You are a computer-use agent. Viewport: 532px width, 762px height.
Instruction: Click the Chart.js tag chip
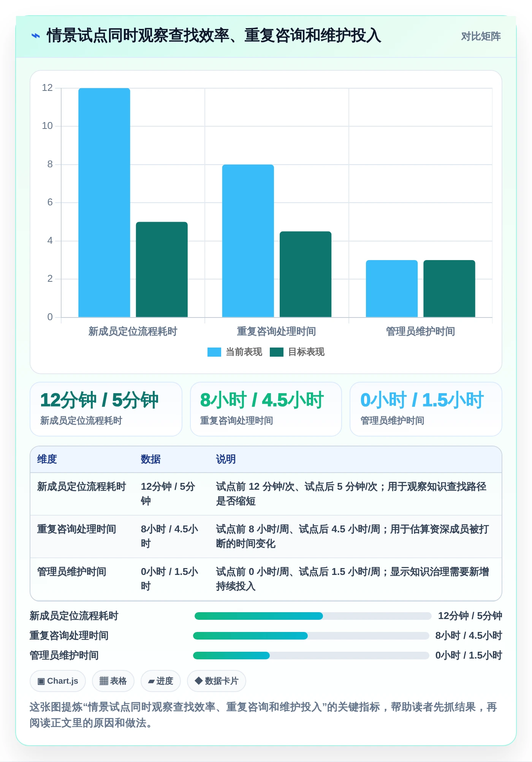(x=58, y=681)
